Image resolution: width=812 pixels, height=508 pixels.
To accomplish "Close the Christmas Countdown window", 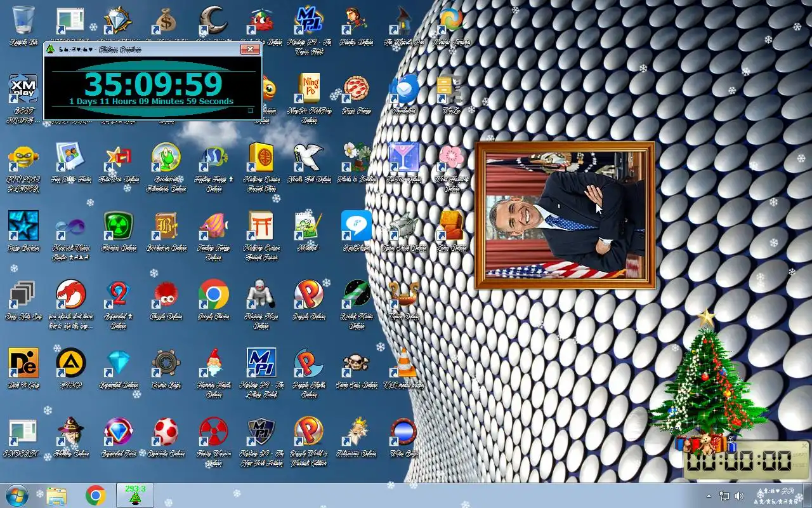I will tap(250, 49).
